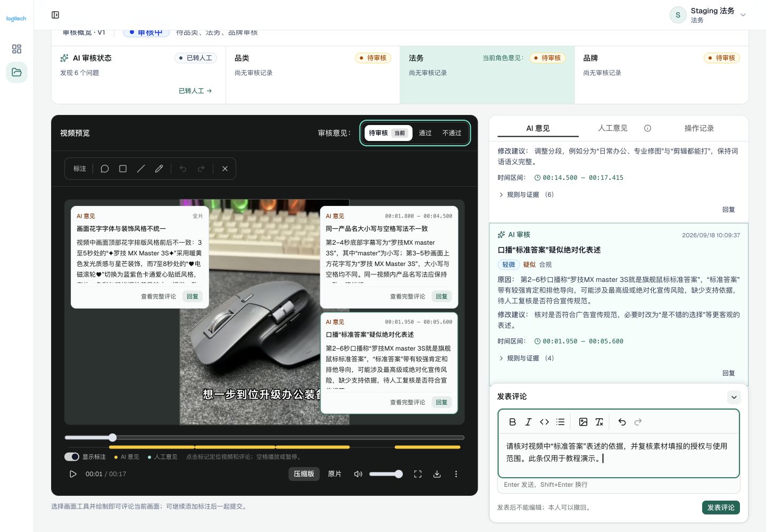
Task: Adjust the volume slider
Action: pos(386,474)
